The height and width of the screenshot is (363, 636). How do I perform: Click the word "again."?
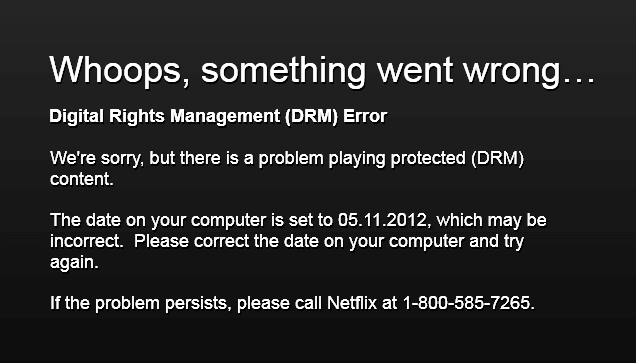74,263
